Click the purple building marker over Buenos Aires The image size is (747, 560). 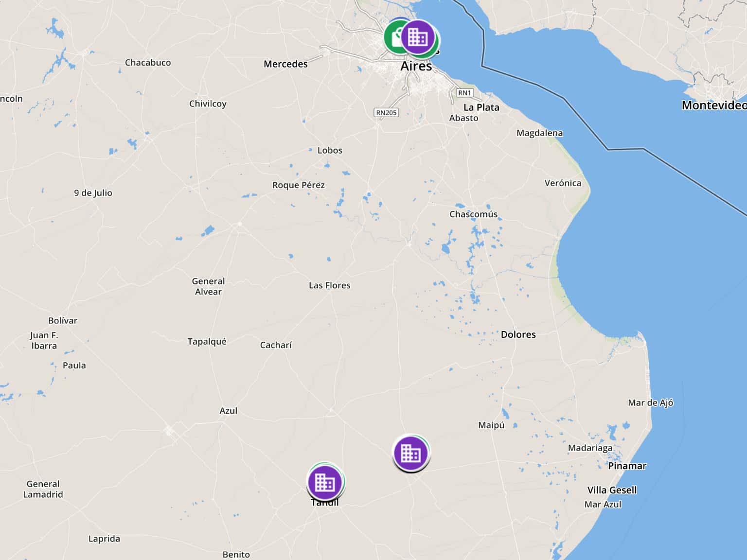418,37
